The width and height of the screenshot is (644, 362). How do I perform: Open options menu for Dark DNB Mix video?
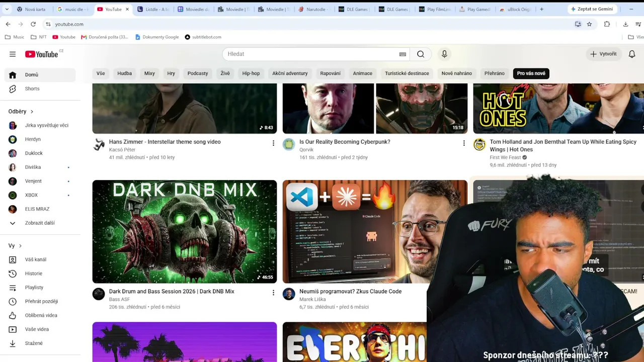273,293
